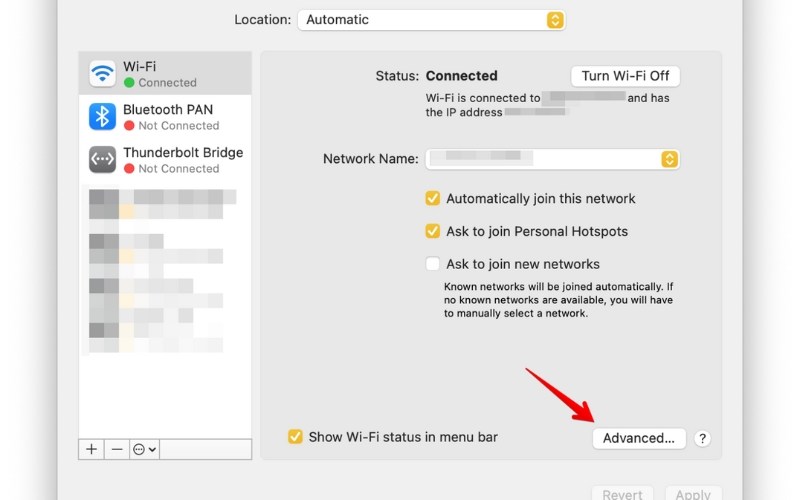Open the service action menu (ellipsis)
This screenshot has height=500, width=800.
pyautogui.click(x=144, y=449)
